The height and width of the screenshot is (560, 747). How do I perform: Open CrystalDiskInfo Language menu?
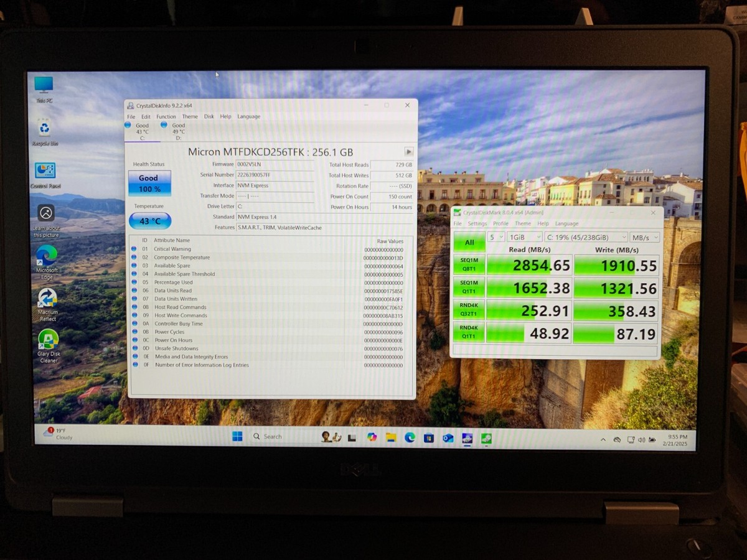249,116
